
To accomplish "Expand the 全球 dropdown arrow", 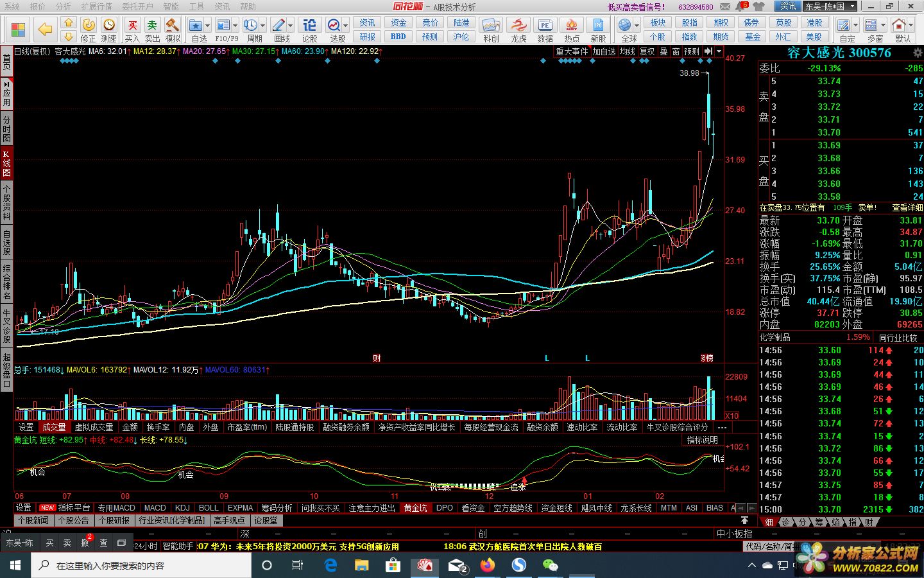I will pos(637,26).
